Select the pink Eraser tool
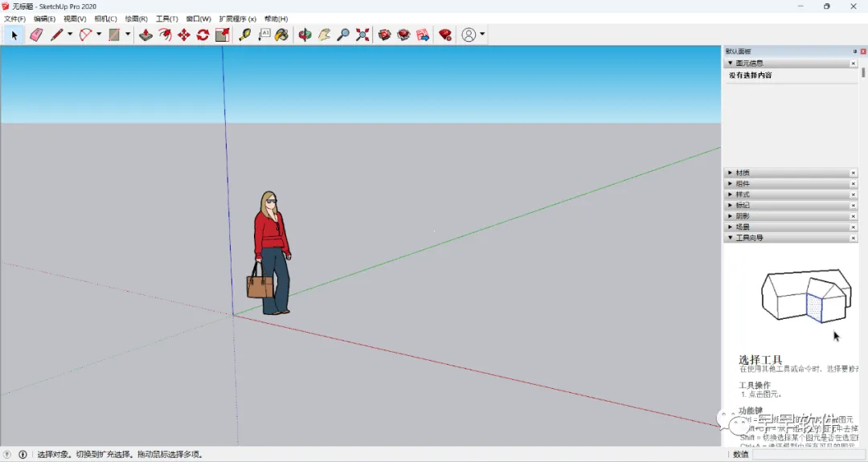Screen dimensions: 868x462 [36, 35]
